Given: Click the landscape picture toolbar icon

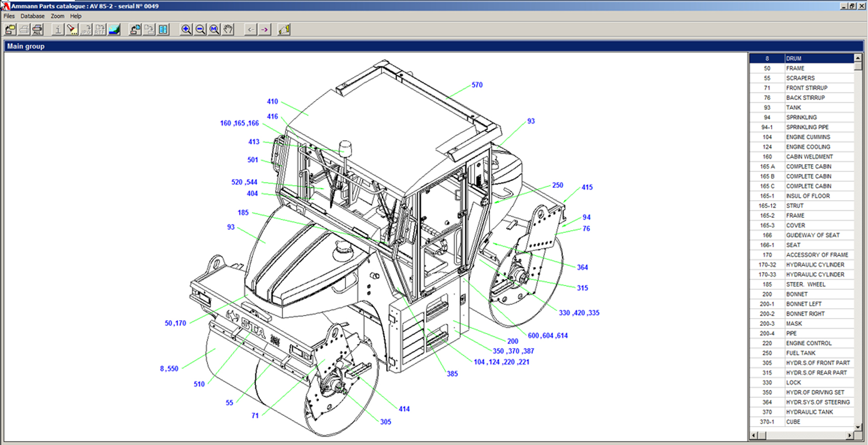Looking at the screenshot, I should 114,30.
